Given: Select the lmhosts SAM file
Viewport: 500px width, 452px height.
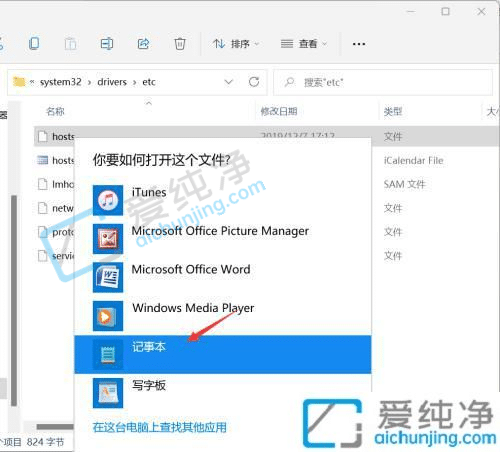Looking at the screenshot, I should pos(56,184).
